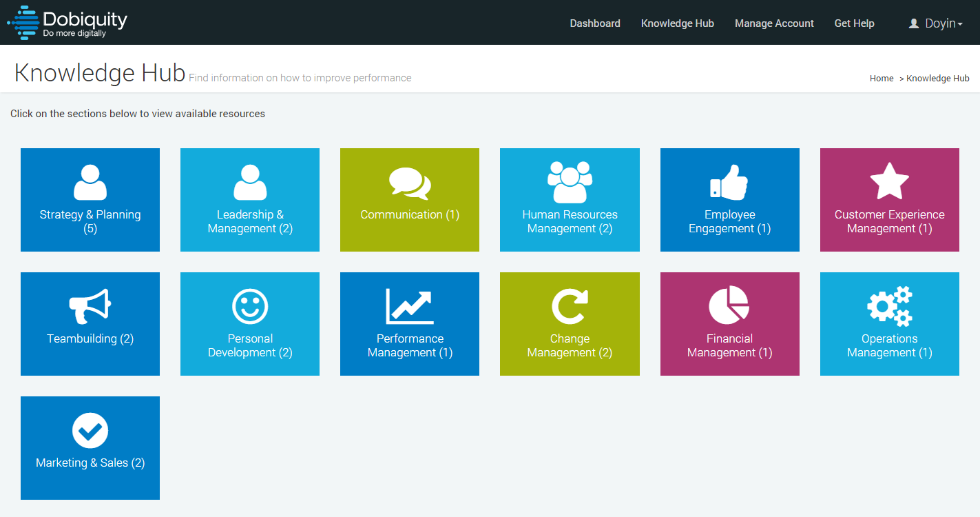This screenshot has height=517, width=980.
Task: Open the Human Resources Management (2) label
Action: point(570,221)
